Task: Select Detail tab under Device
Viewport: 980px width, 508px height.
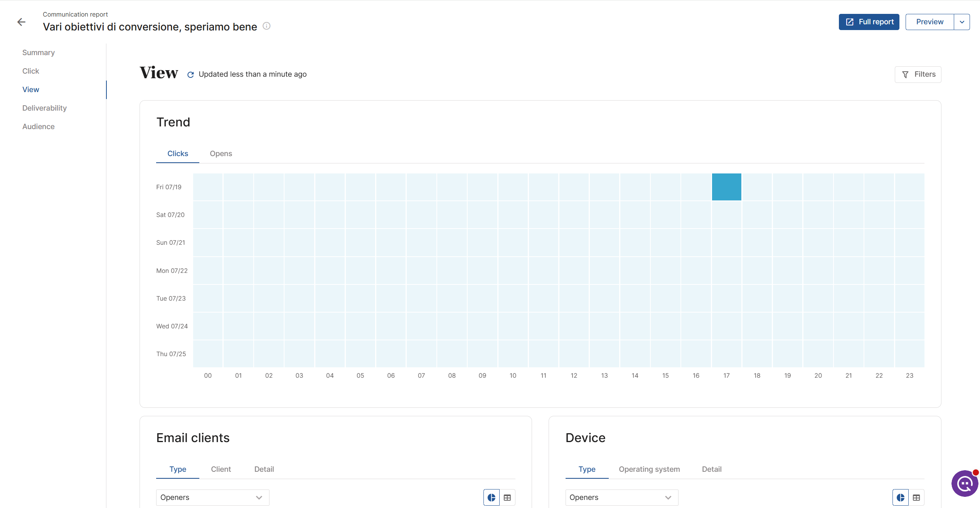Action: click(712, 469)
